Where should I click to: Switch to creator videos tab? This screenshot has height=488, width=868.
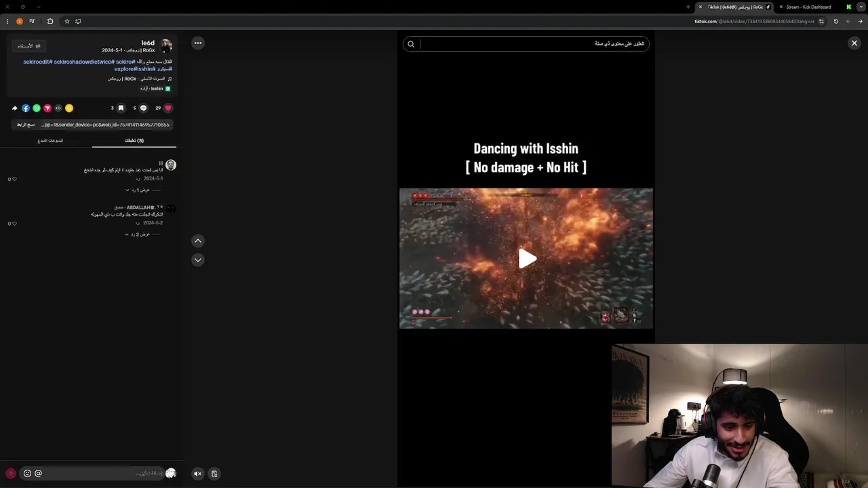(50, 140)
